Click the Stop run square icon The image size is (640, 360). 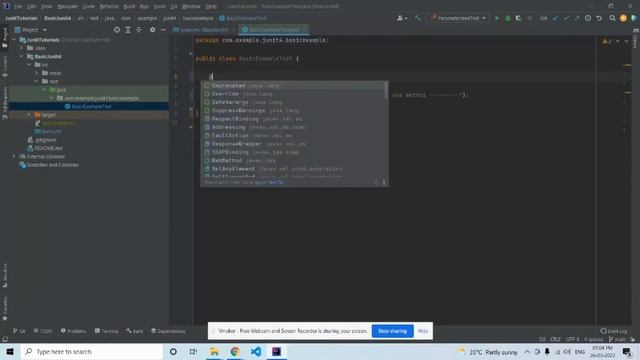tap(530, 18)
